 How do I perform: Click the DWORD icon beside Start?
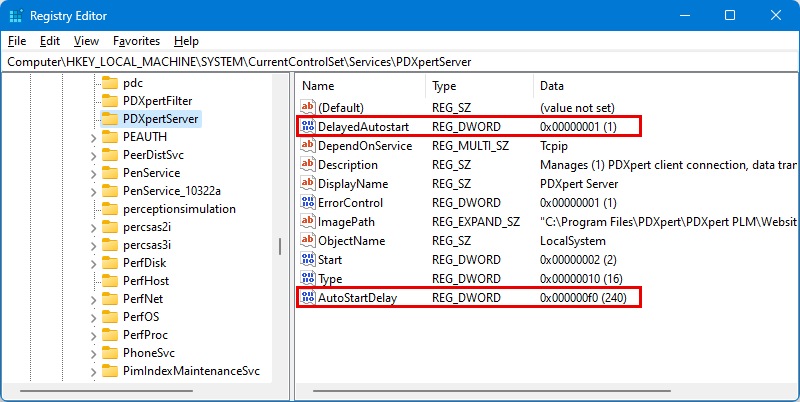[x=308, y=260]
